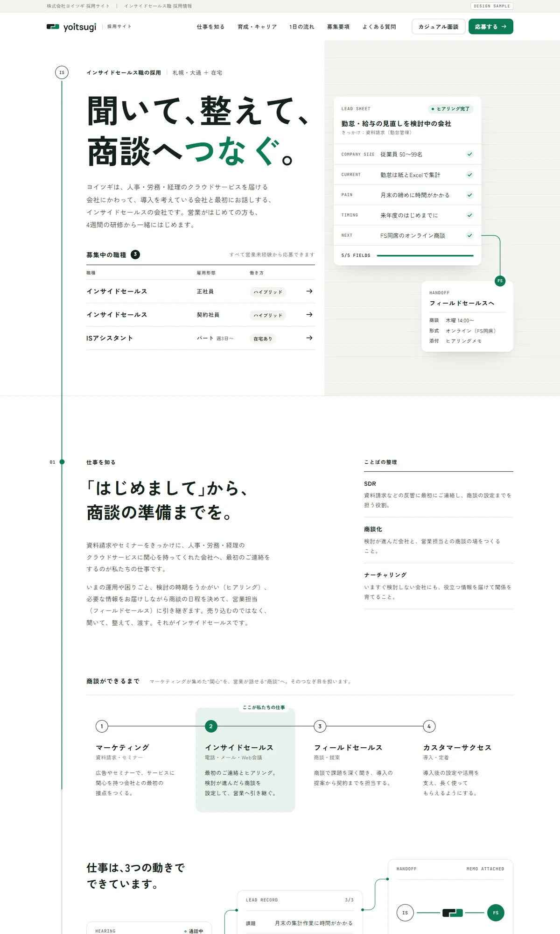The height and width of the screenshot is (934, 560).
Task: Open 募集要項 navigation item
Action: tap(338, 27)
